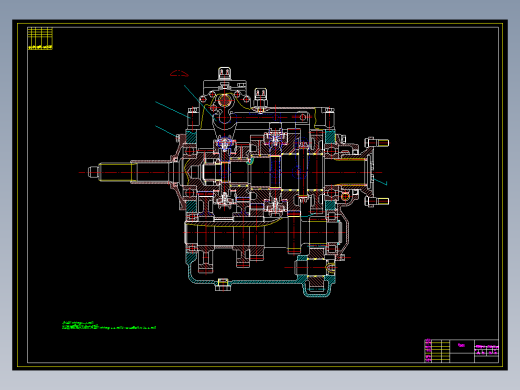Select the upper bolt on the output flange
Viewport: 520px width, 390px height.
click(x=377, y=143)
